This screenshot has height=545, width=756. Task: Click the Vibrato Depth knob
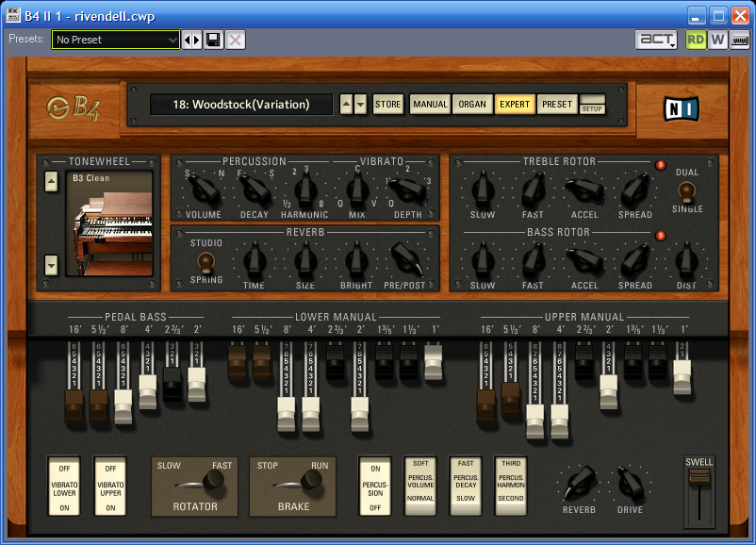(x=408, y=190)
